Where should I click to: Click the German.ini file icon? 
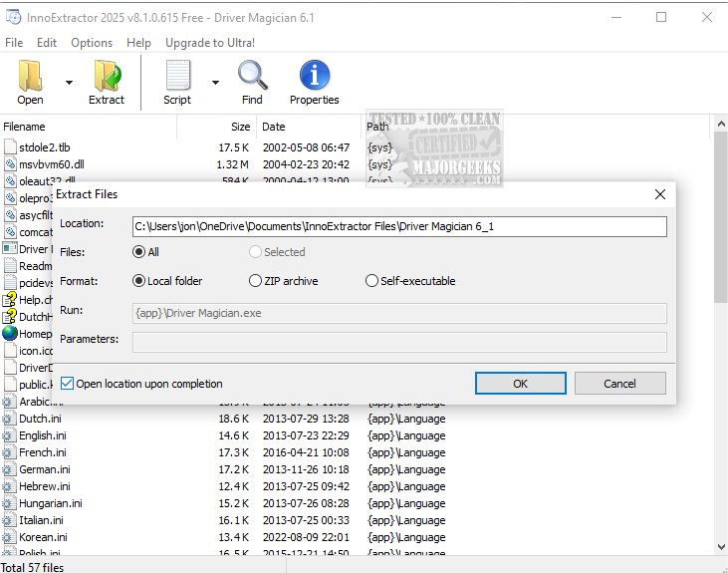8,469
